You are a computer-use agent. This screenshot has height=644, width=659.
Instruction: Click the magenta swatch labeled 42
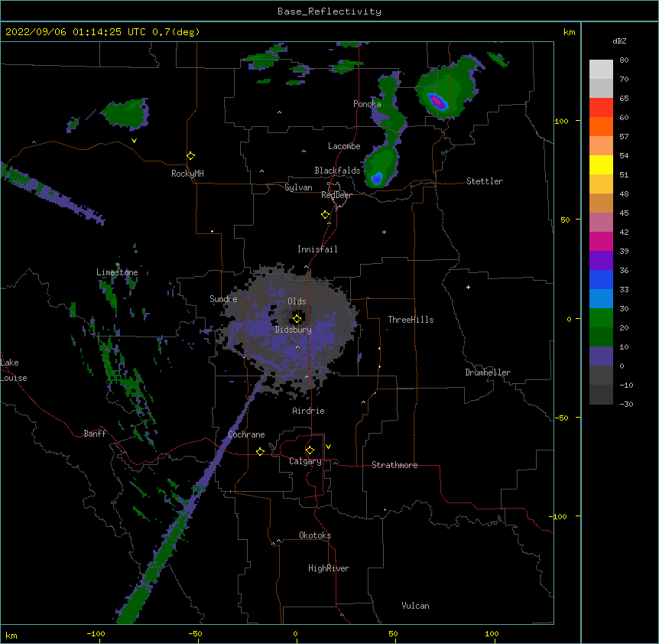(601, 241)
